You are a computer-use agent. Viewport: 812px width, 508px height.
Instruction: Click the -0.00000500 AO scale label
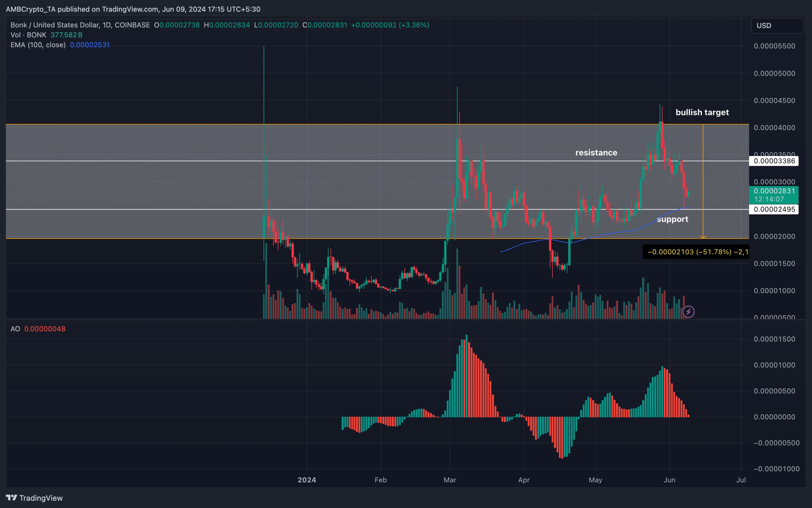(x=776, y=443)
